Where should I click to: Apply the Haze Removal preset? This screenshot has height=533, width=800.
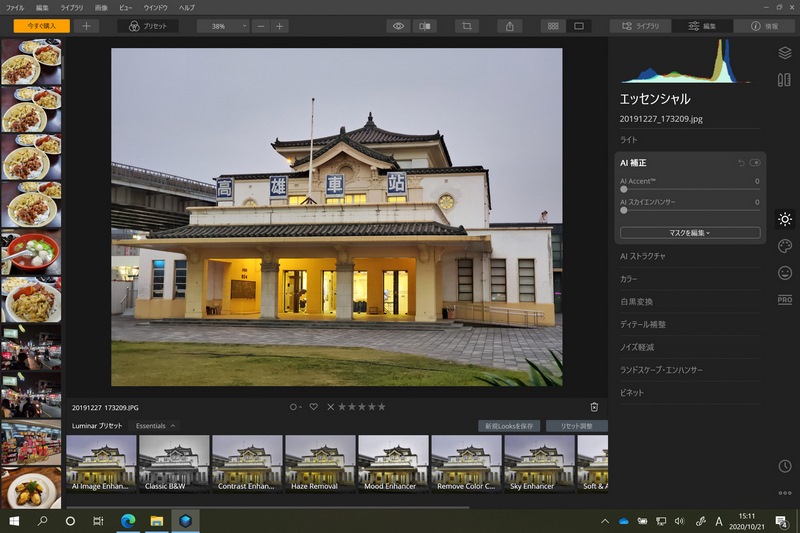click(x=320, y=463)
